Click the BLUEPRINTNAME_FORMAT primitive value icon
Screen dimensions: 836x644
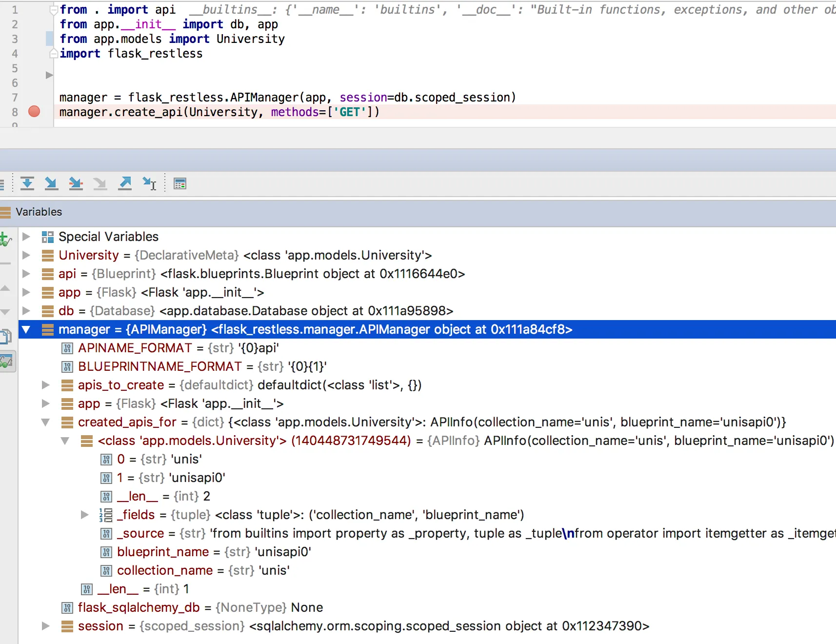(x=67, y=367)
